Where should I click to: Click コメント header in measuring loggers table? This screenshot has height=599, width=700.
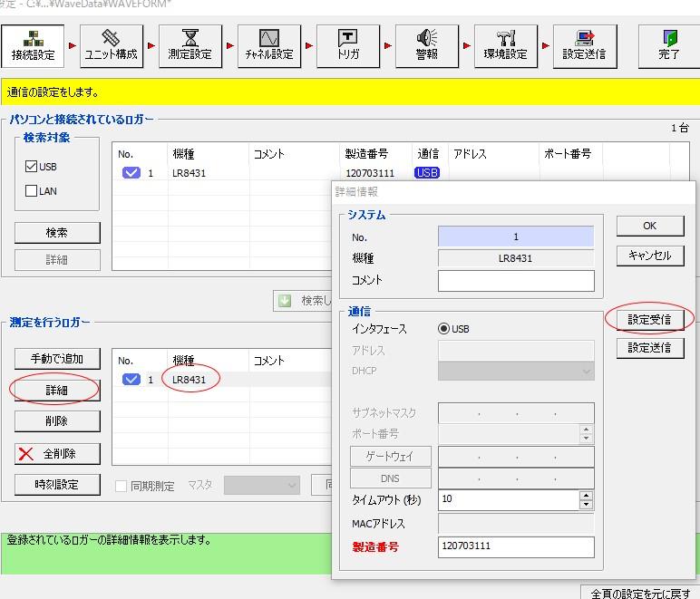[x=269, y=361]
